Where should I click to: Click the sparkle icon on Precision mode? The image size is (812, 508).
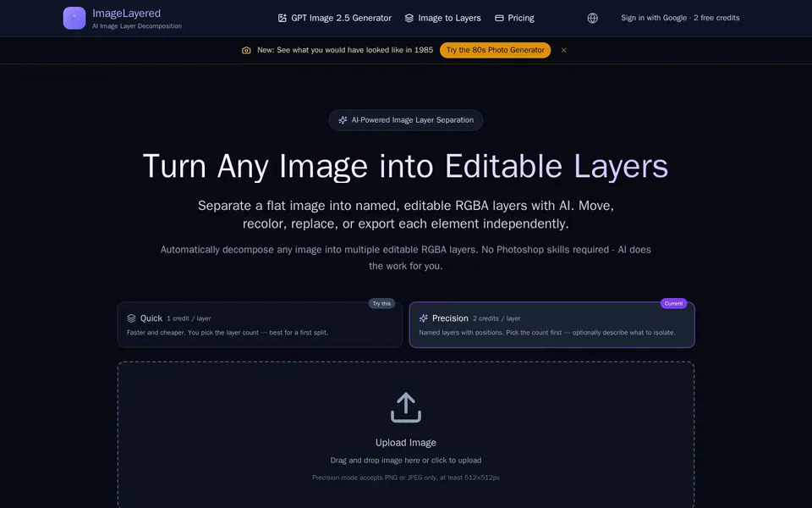tap(424, 318)
